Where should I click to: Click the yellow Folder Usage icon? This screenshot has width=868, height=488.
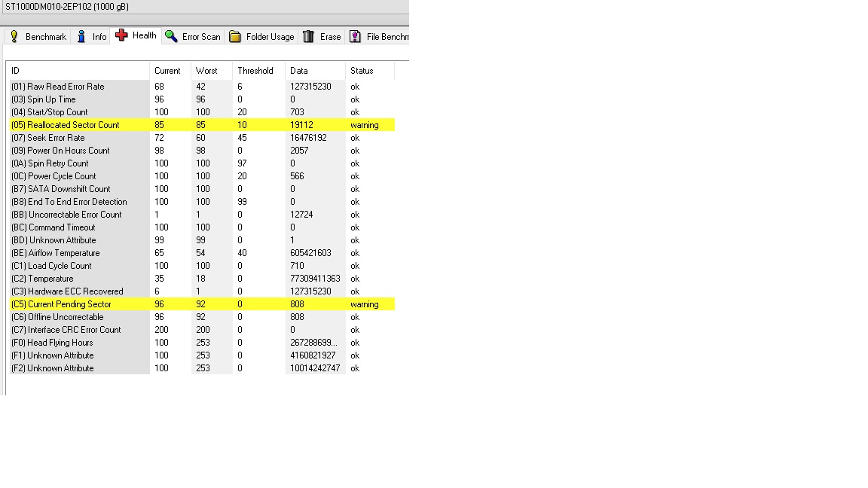coord(235,36)
